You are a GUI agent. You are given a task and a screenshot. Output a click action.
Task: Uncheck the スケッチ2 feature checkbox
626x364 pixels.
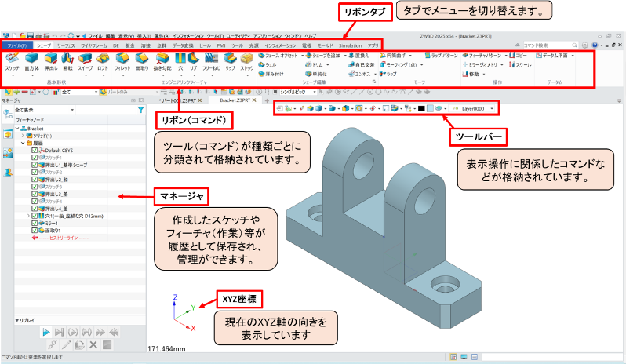tap(35, 173)
